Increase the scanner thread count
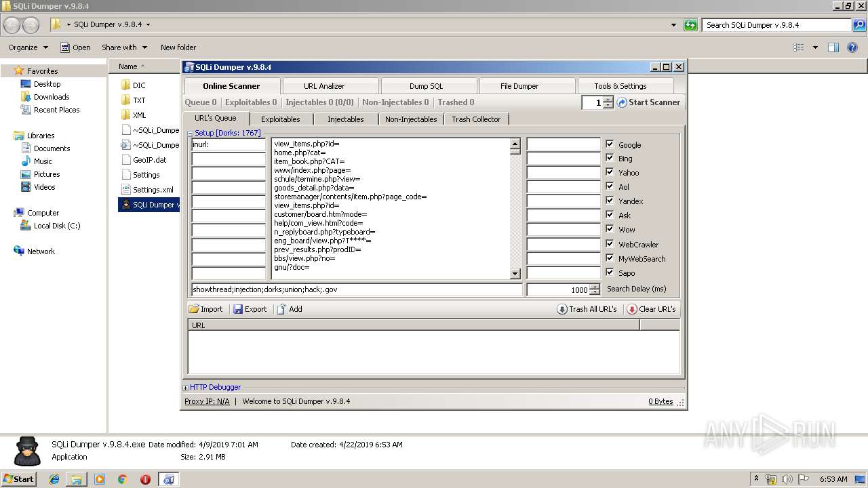This screenshot has height=488, width=868. tap(608, 100)
